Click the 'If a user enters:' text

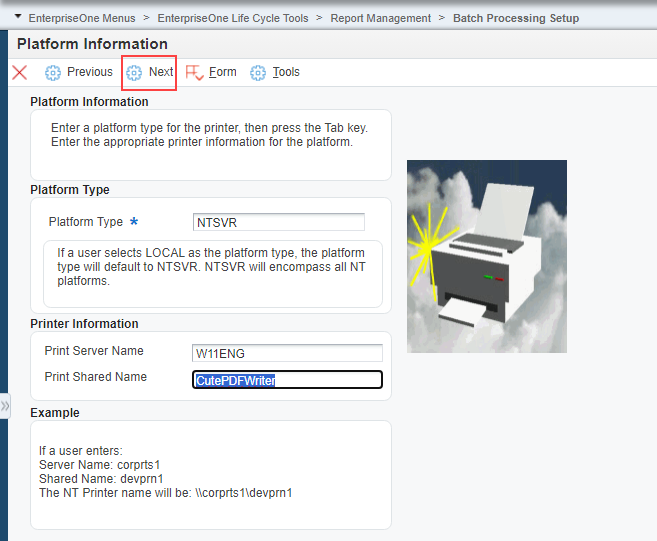click(81, 451)
